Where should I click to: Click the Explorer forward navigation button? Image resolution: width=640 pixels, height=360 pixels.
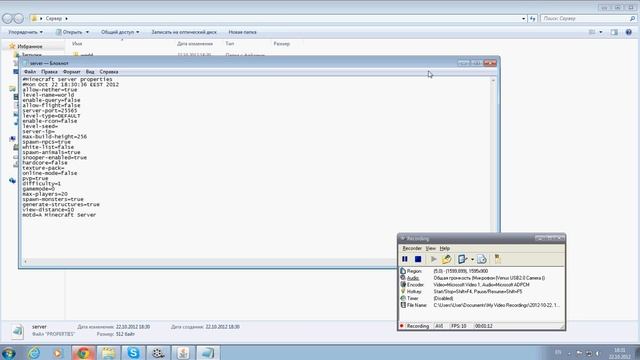pyautogui.click(x=19, y=18)
